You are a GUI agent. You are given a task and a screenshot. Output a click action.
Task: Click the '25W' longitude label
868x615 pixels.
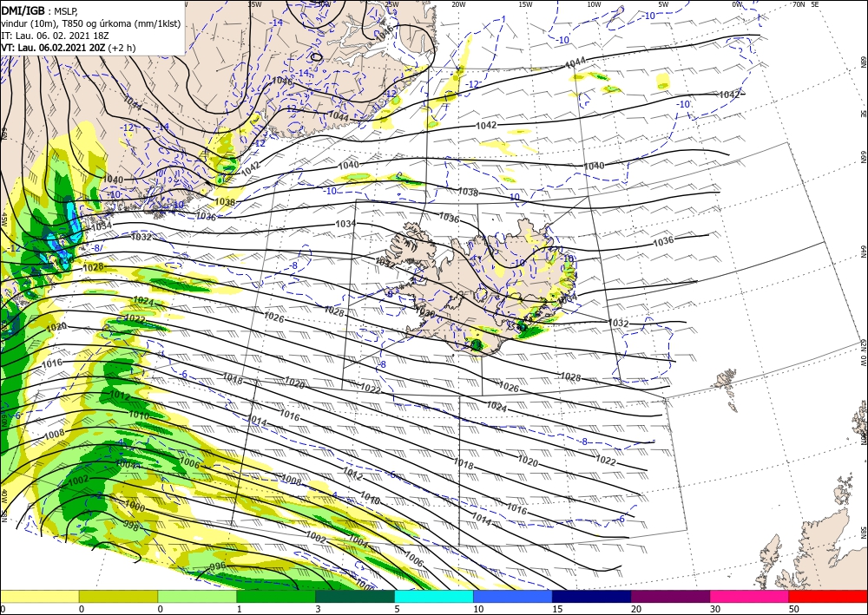pyautogui.click(x=391, y=4)
